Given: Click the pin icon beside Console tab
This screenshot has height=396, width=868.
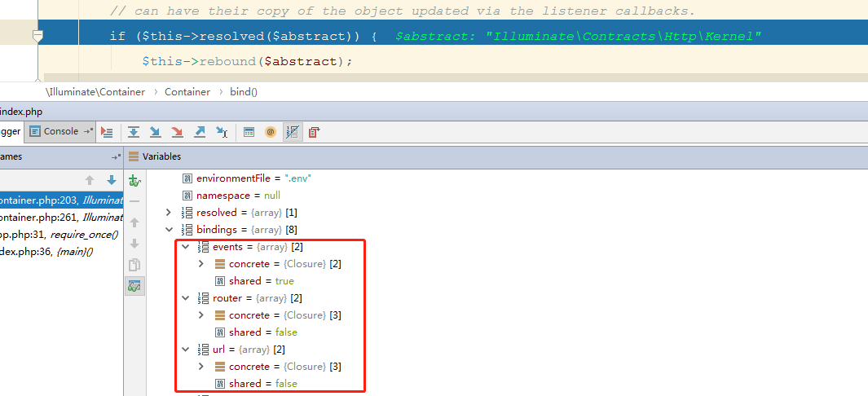Looking at the screenshot, I should click(88, 132).
